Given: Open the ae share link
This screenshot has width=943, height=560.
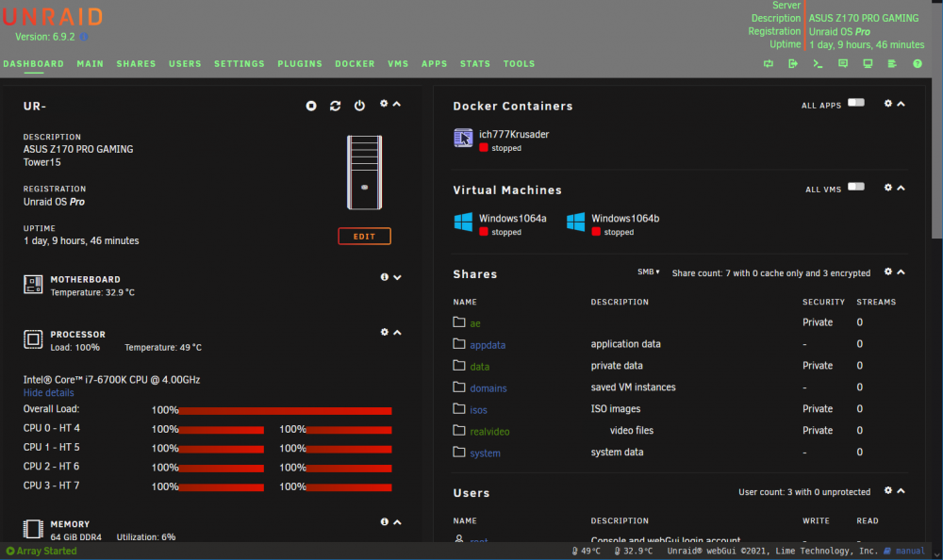Looking at the screenshot, I should pyautogui.click(x=475, y=323).
